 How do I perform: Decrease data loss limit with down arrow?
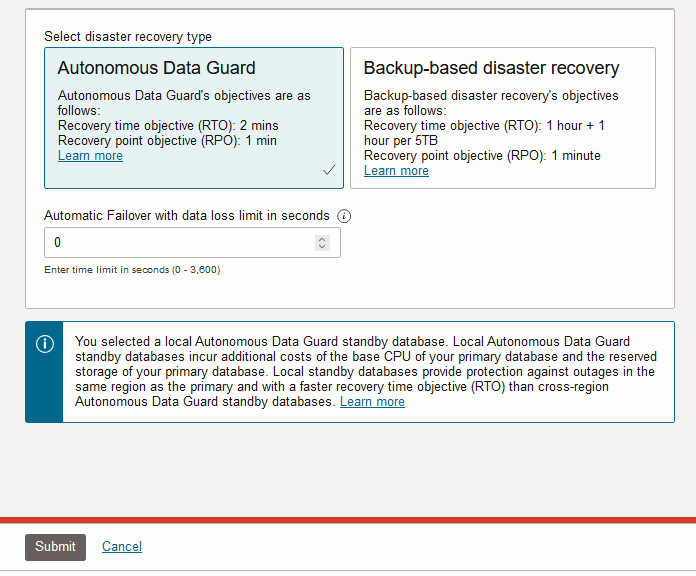tap(322, 246)
